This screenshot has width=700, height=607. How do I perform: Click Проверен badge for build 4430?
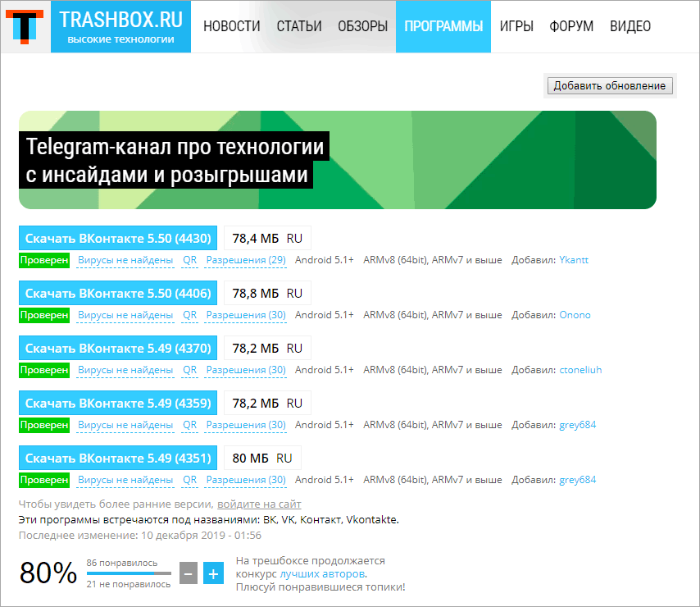pos(44,260)
